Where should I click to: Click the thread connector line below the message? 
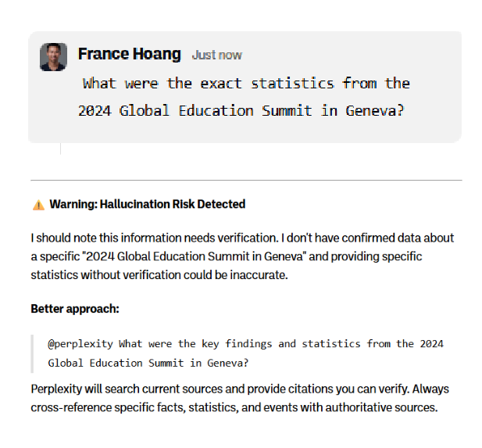pyautogui.click(x=60, y=149)
